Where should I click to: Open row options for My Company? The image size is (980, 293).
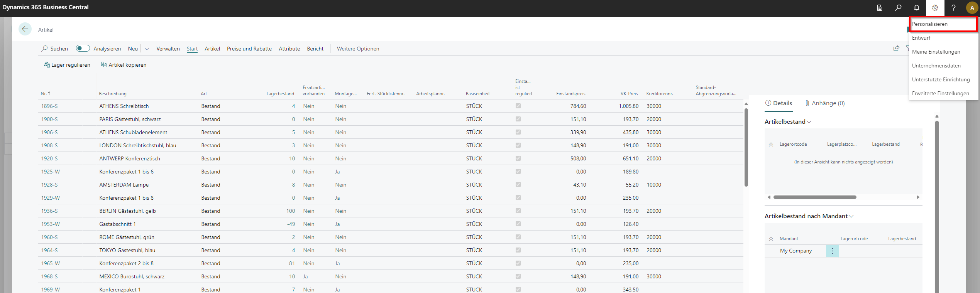[x=832, y=251]
